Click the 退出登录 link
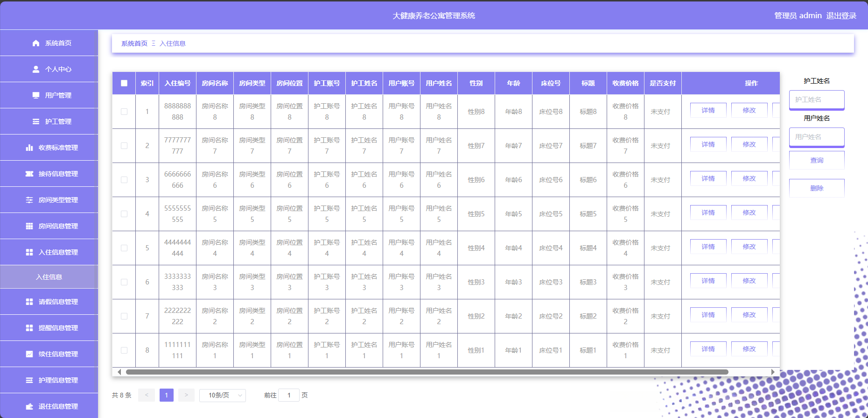The width and height of the screenshot is (868, 418). click(841, 15)
